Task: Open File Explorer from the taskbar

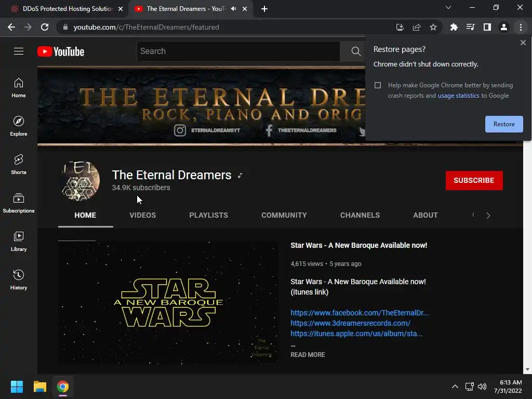Action: 39,387
